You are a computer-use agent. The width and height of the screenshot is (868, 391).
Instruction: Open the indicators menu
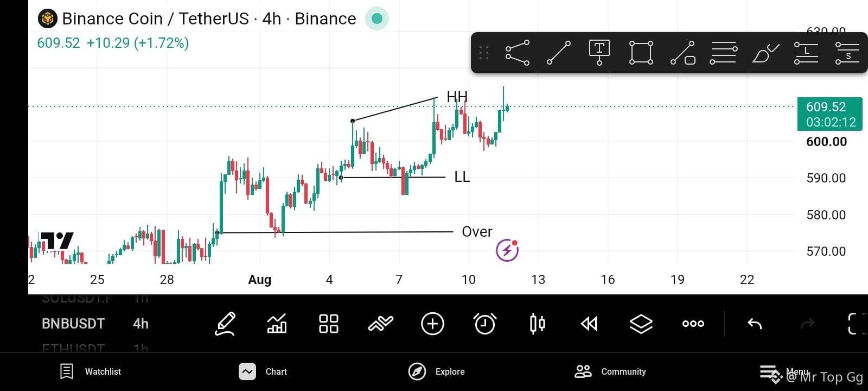[381, 324]
